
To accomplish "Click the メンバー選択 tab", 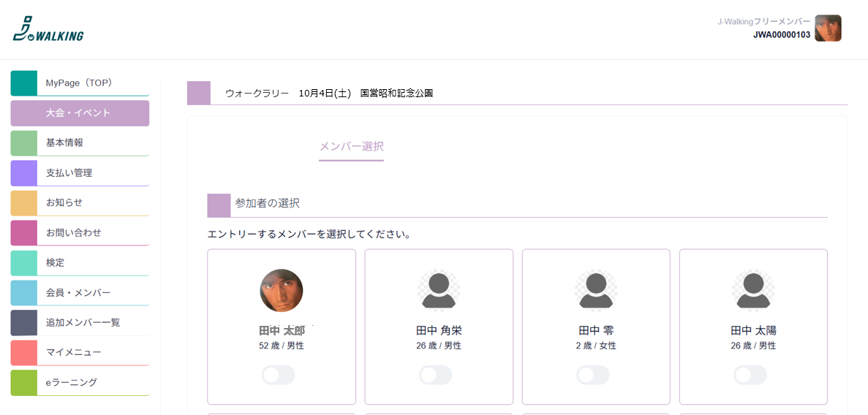I will pyautogui.click(x=352, y=147).
